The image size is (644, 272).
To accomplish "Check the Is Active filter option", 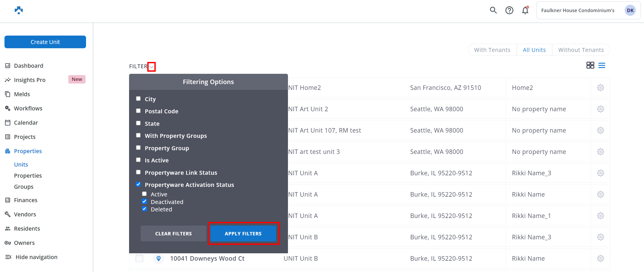I will pyautogui.click(x=138, y=160).
